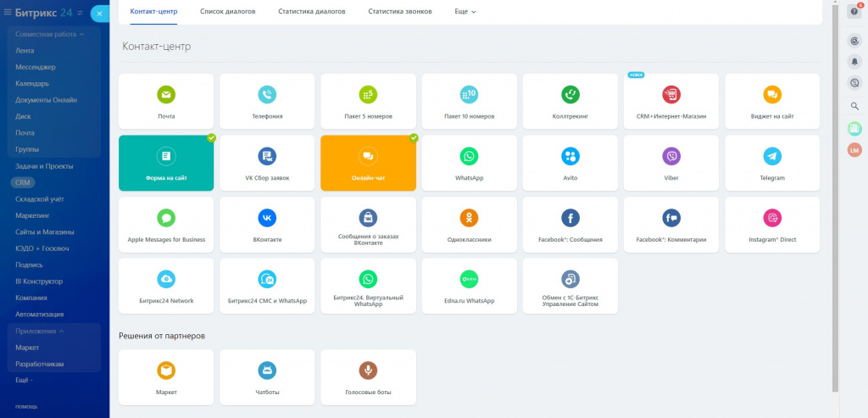Screen dimensions: 868x418
Task: Connect the Одноклассники channel
Action: (x=469, y=225)
